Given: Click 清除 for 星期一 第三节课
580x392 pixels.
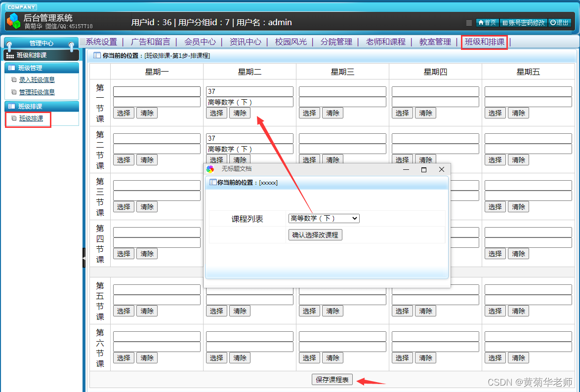Looking at the screenshot, I should pos(147,207).
